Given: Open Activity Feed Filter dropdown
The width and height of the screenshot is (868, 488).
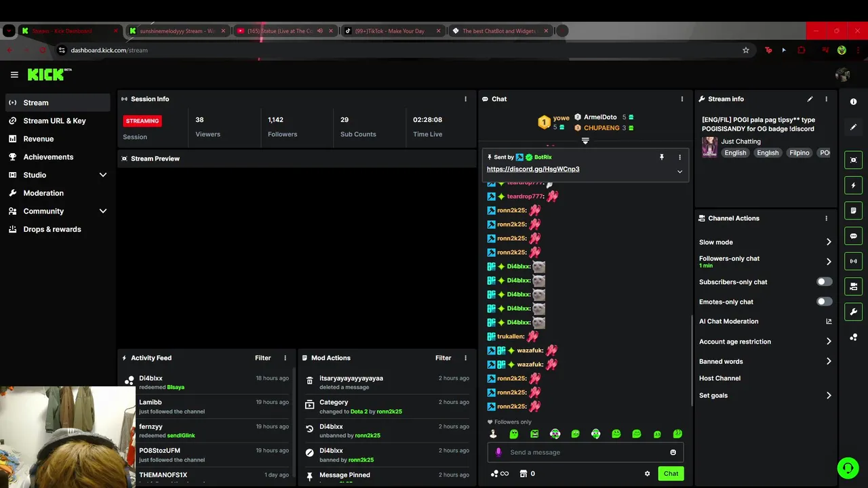Looking at the screenshot, I should click(x=262, y=358).
